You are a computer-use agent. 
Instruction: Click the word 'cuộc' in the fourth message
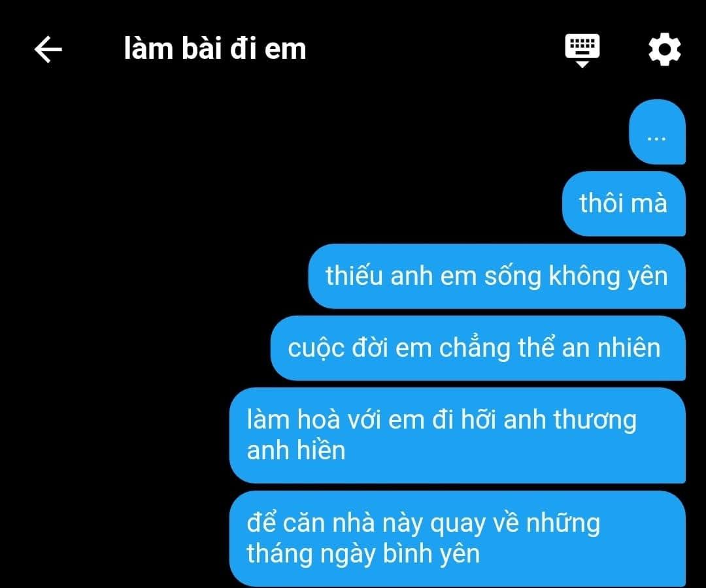316,349
